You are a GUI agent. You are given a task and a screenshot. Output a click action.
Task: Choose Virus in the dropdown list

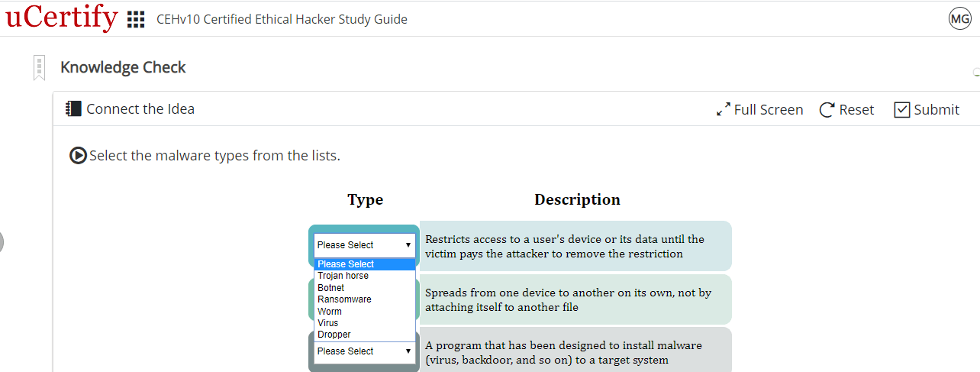(328, 323)
